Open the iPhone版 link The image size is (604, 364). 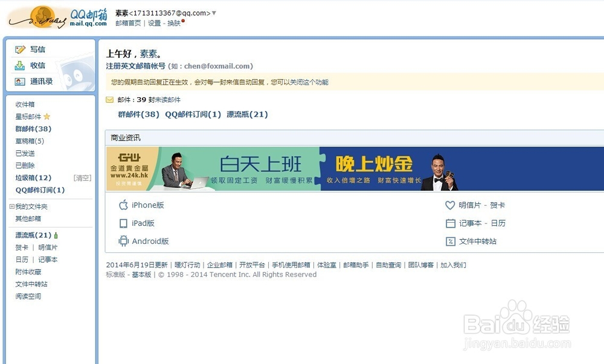[x=148, y=205]
